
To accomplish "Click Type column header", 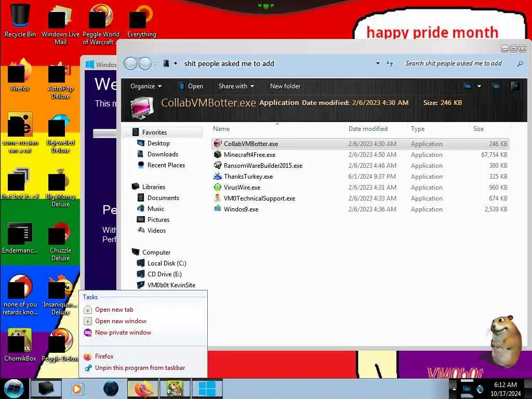I will pyautogui.click(x=438, y=129).
